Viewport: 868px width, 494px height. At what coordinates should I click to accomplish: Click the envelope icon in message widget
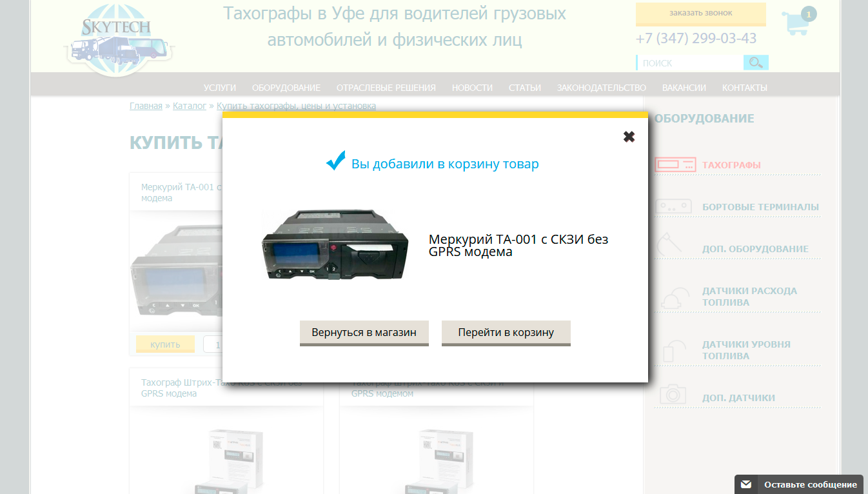click(x=746, y=484)
